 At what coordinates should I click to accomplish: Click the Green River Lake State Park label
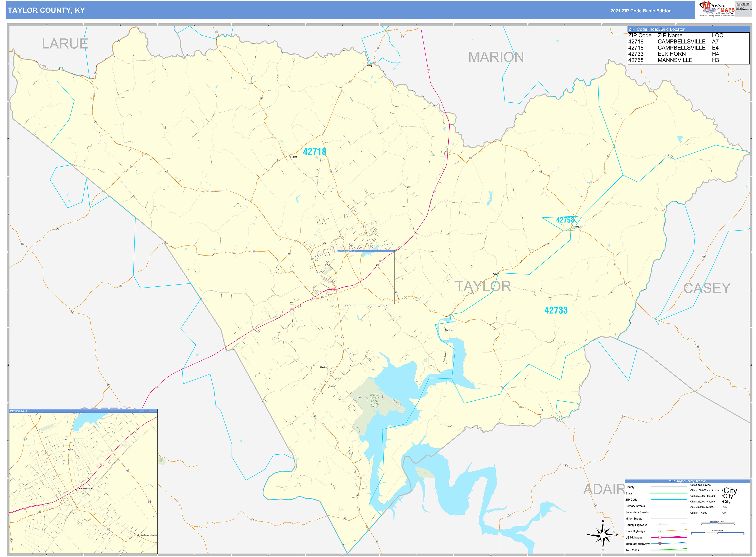coord(374,401)
